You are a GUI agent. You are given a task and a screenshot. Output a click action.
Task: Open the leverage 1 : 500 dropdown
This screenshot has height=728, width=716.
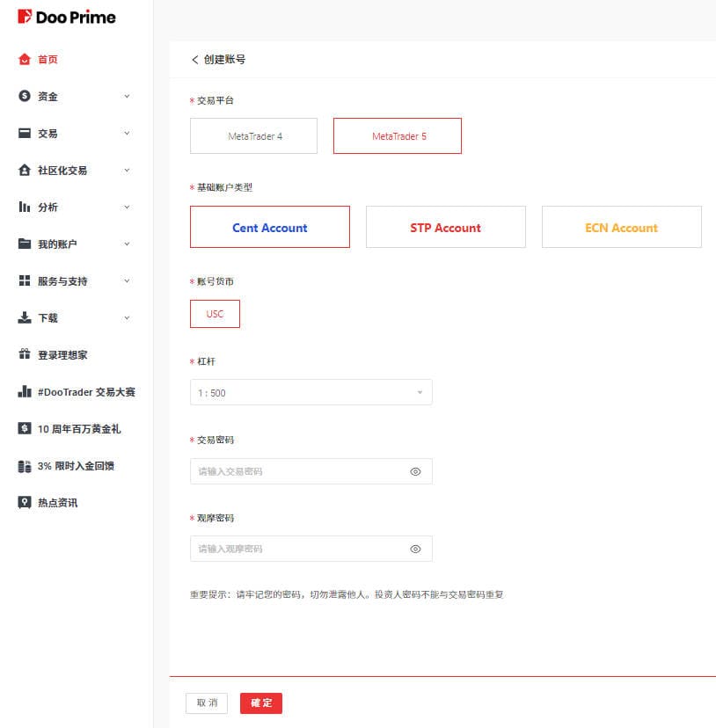(311, 392)
